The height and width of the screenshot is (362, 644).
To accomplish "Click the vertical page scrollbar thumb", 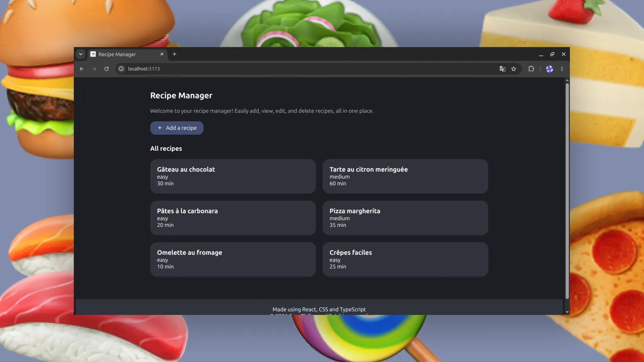I will point(567,191).
